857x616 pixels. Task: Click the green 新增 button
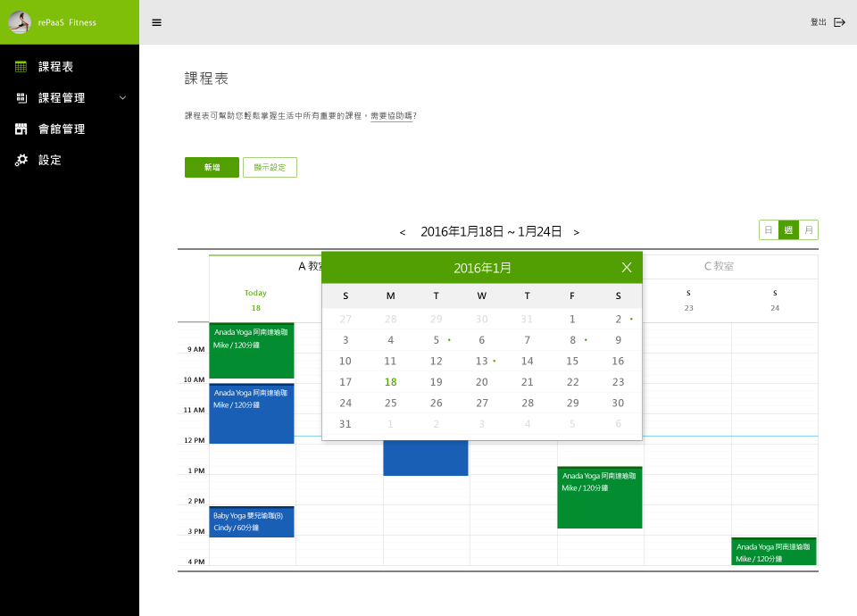[212, 168]
